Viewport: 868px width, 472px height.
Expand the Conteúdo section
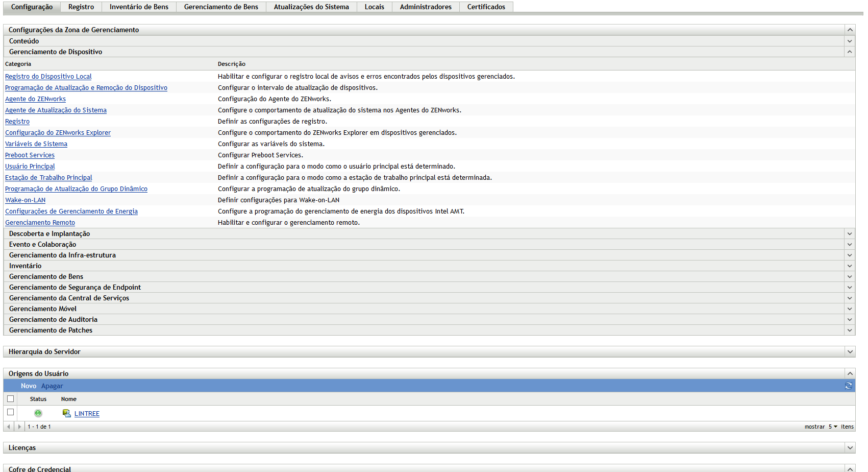850,41
